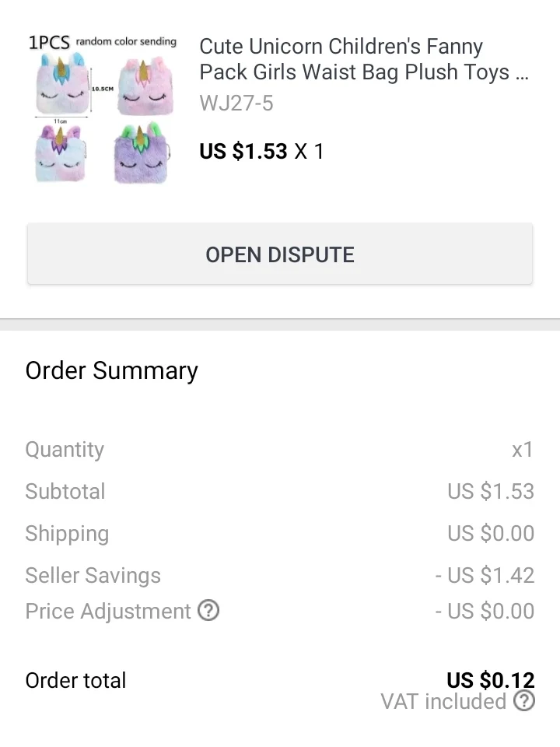Click the Shipping cost US $0.00
The height and width of the screenshot is (747, 560).
click(491, 534)
